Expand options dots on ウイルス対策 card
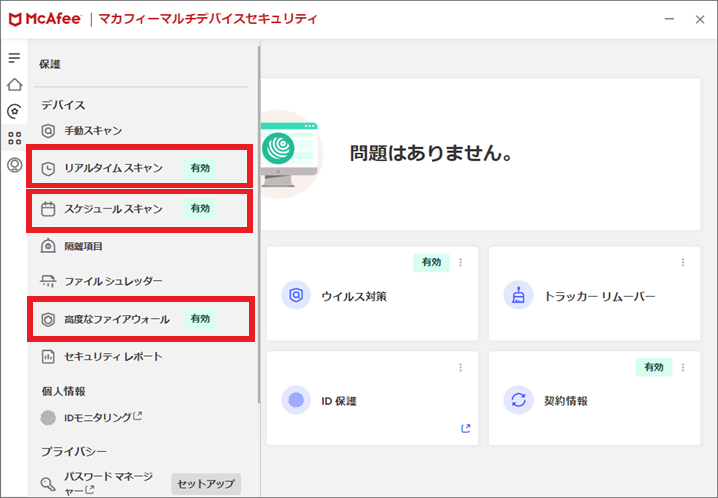This screenshot has width=718, height=498. tap(461, 262)
